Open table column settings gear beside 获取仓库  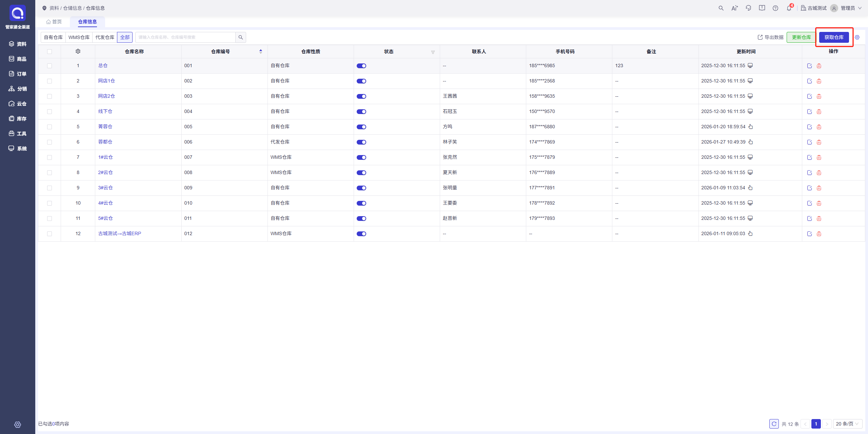(857, 37)
